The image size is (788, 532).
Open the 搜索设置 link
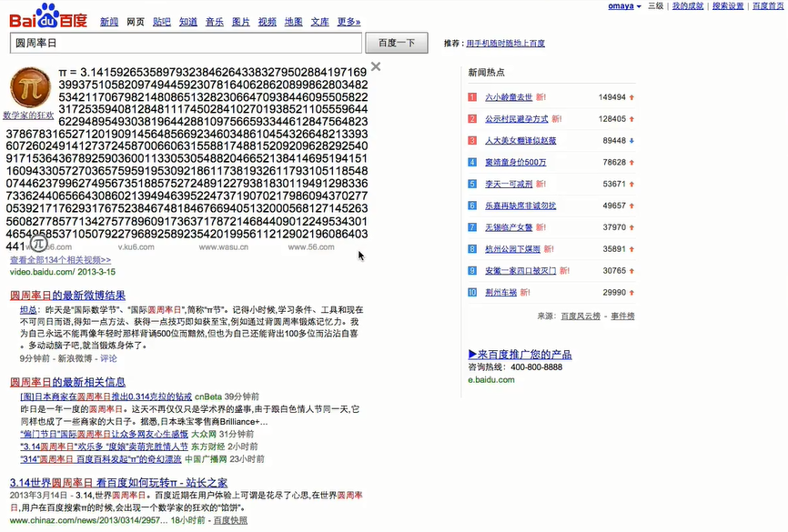(728, 6)
